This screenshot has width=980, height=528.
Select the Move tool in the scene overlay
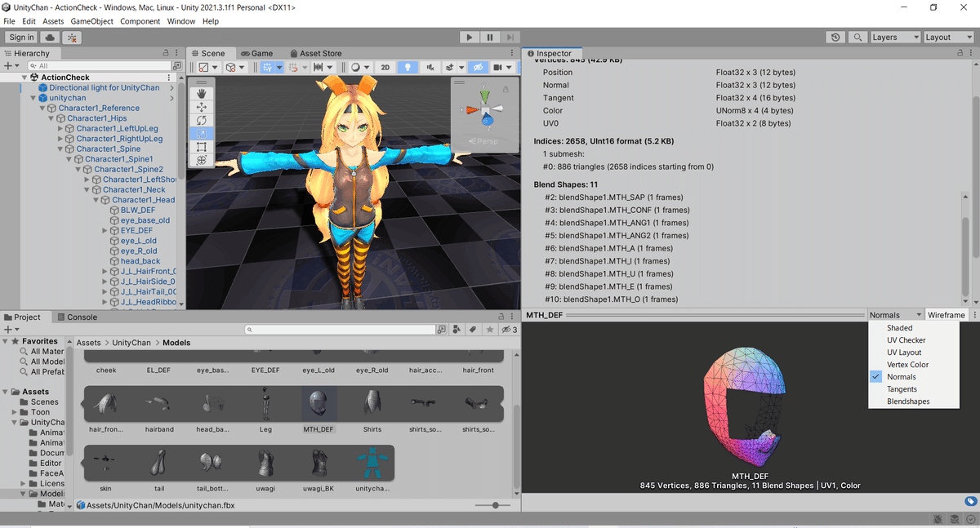click(202, 107)
